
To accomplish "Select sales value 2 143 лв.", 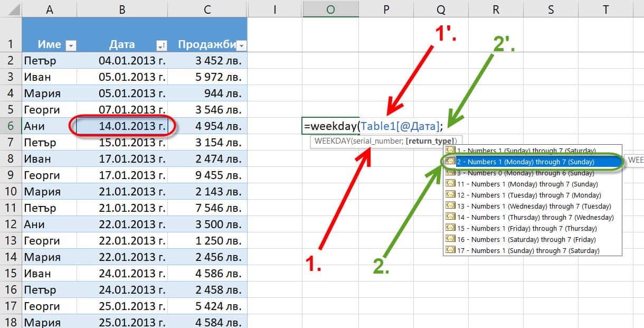I will (x=207, y=191).
